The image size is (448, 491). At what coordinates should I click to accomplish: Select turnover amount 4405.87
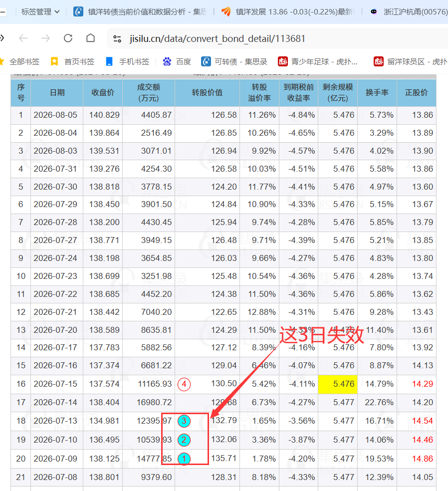156,115
